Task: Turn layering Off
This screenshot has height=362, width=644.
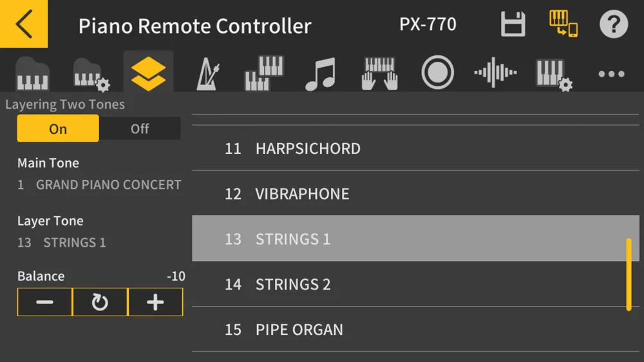Action: (140, 129)
